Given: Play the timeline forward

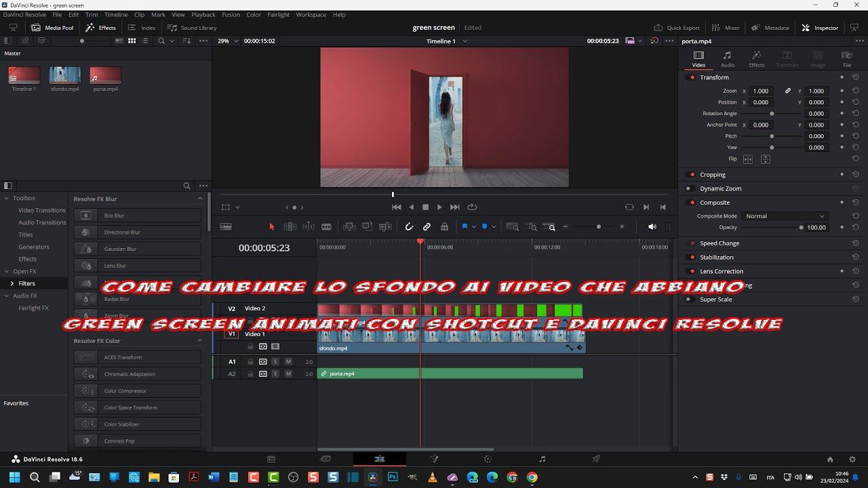Looking at the screenshot, I should click(439, 207).
